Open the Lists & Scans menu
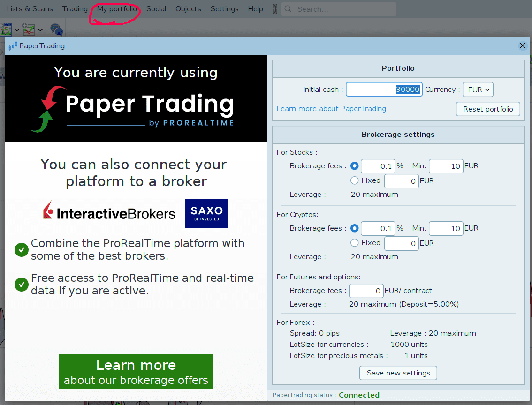532x405 pixels. click(30, 9)
